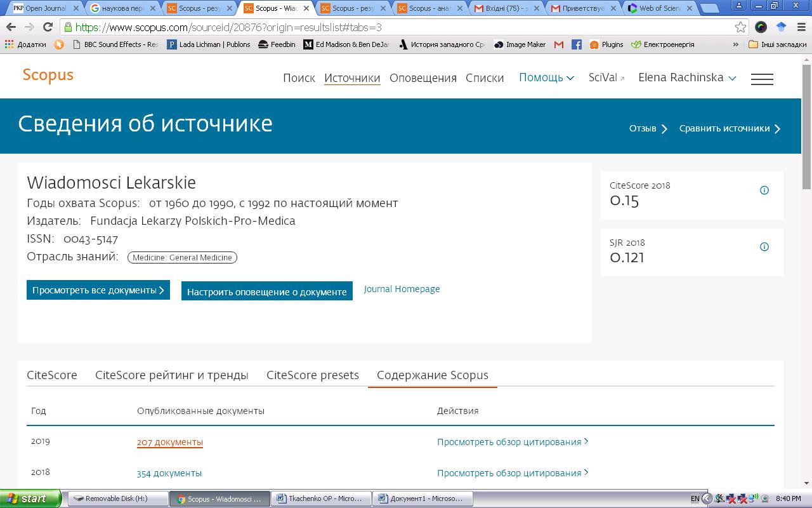Image resolution: width=812 pixels, height=508 pixels.
Task: Reload the page with the refresh icon
Action: click(x=48, y=27)
